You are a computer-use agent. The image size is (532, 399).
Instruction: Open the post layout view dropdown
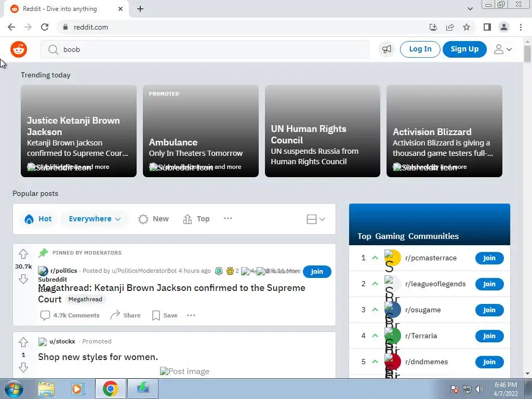pos(315,219)
